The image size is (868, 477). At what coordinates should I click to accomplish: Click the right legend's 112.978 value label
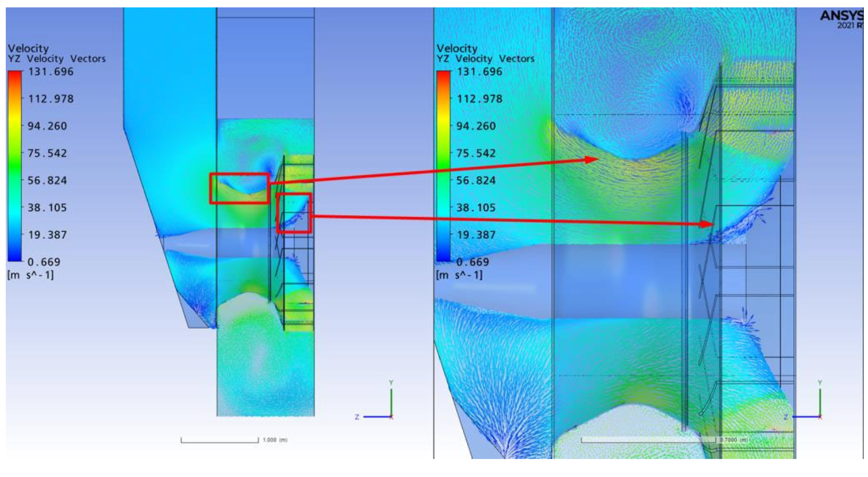(x=479, y=99)
